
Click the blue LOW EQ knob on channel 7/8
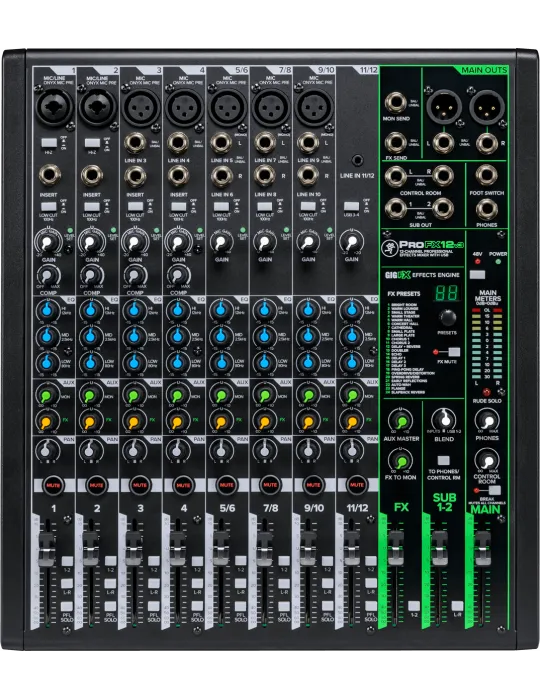(x=264, y=362)
